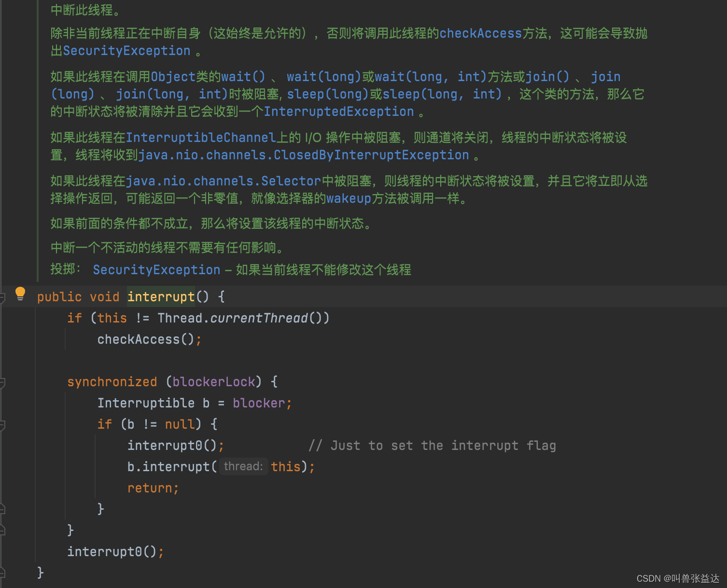Follow the wait(long, int) doc link
The height and width of the screenshot is (588, 727).
[x=431, y=77]
